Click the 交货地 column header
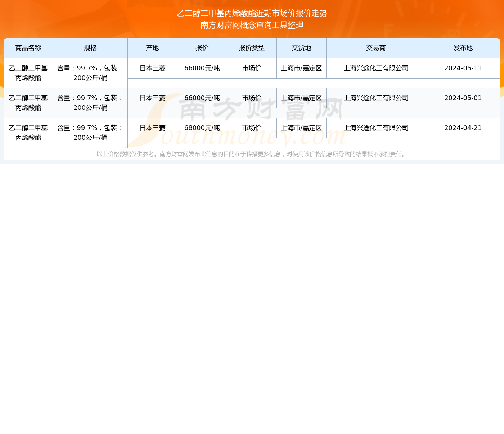Screen dimensions: 504x434 (301, 48)
